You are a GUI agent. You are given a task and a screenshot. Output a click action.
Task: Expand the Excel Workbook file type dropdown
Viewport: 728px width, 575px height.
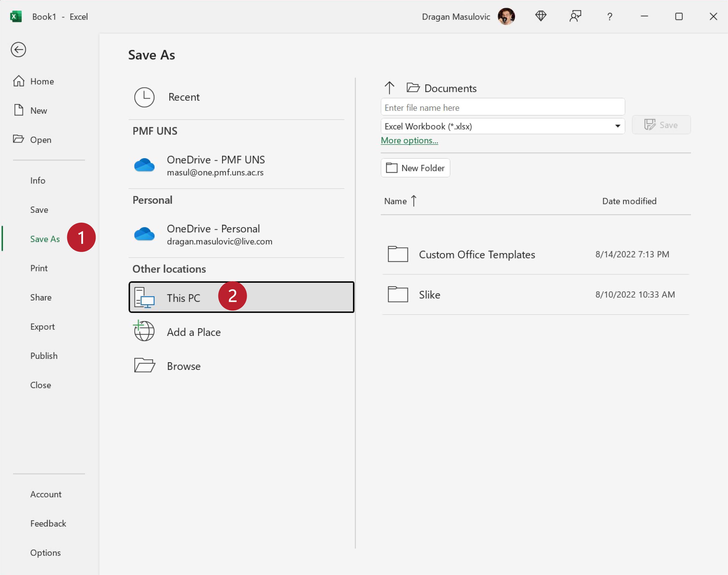pos(617,126)
